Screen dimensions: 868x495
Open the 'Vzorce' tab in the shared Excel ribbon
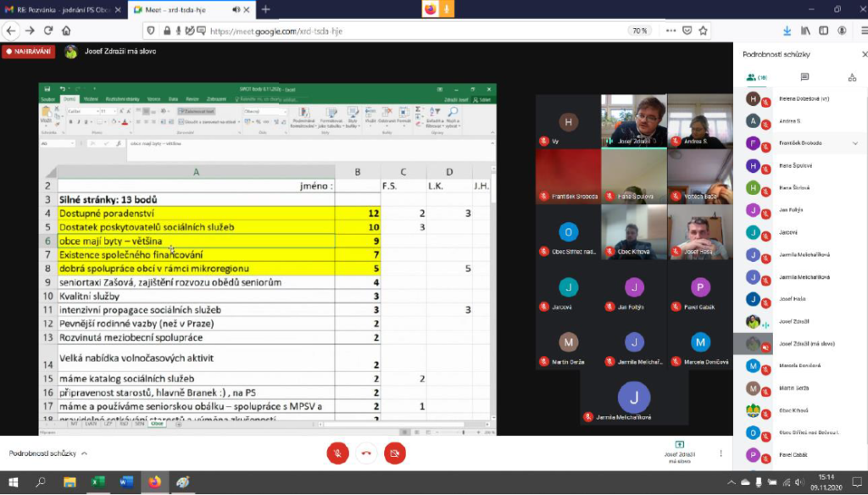click(154, 100)
